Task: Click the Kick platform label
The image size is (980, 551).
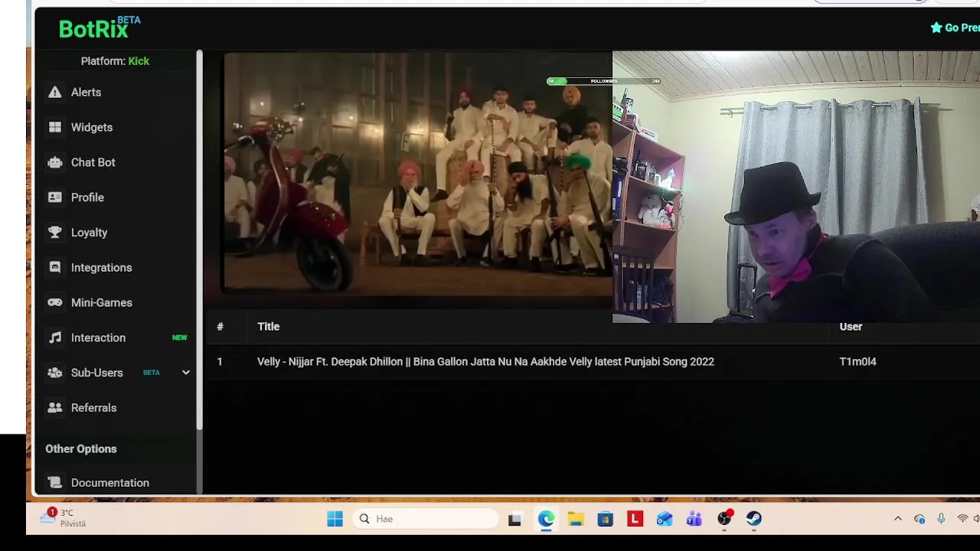Action: (139, 61)
